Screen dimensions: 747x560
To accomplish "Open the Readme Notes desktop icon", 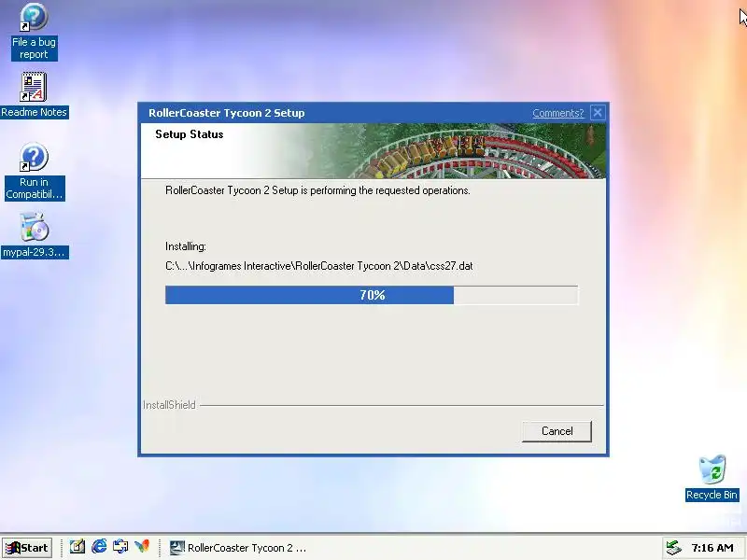I will click(34, 95).
